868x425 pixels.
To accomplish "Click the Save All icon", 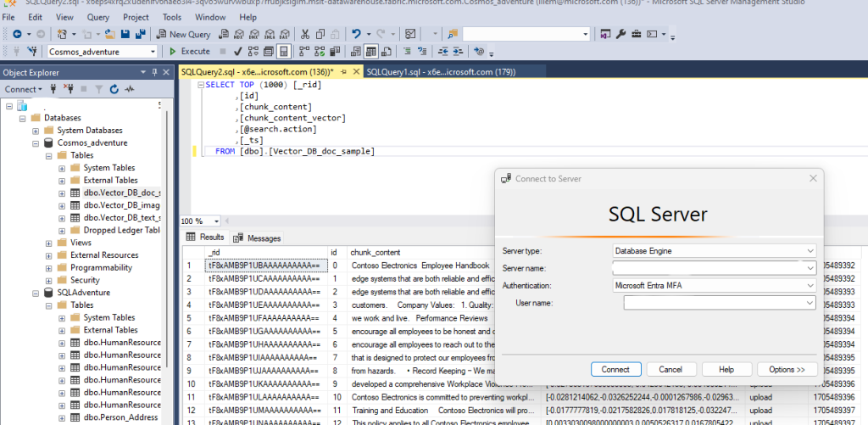I will 141,34.
